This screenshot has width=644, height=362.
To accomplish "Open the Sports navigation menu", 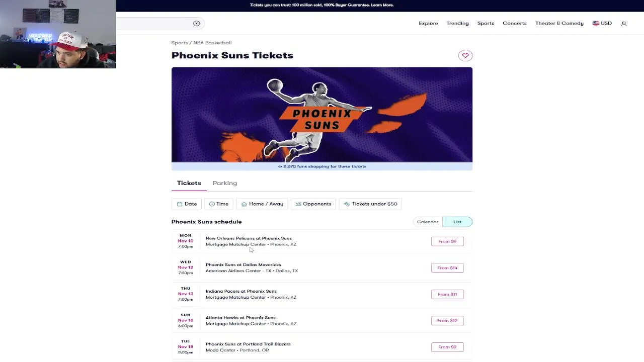I will [486, 23].
